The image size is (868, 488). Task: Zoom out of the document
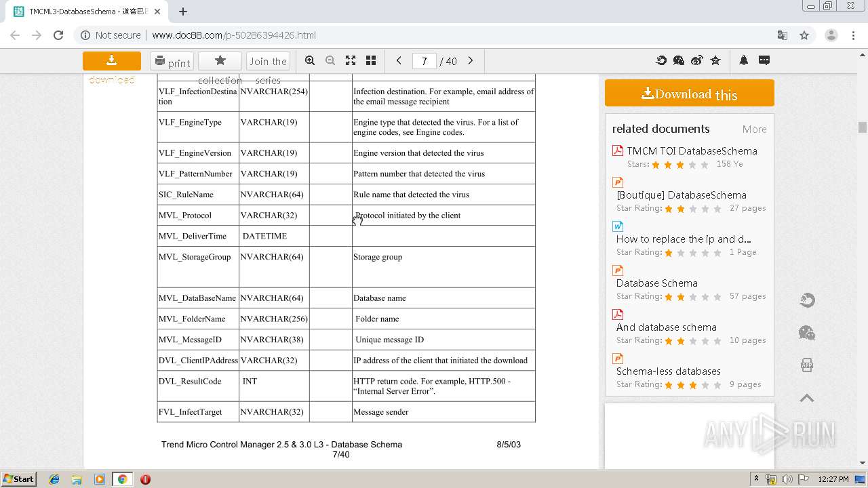(x=330, y=60)
